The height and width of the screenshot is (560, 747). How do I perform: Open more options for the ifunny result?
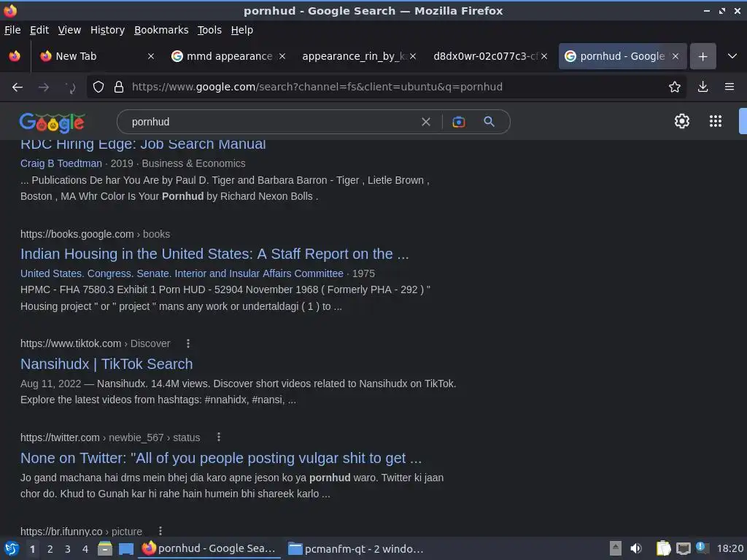[x=160, y=531]
